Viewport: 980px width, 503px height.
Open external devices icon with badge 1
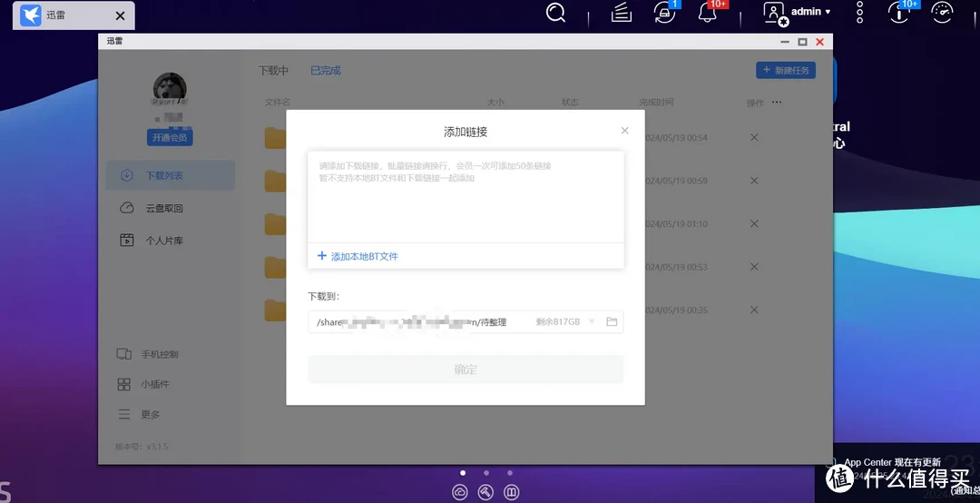tap(664, 12)
